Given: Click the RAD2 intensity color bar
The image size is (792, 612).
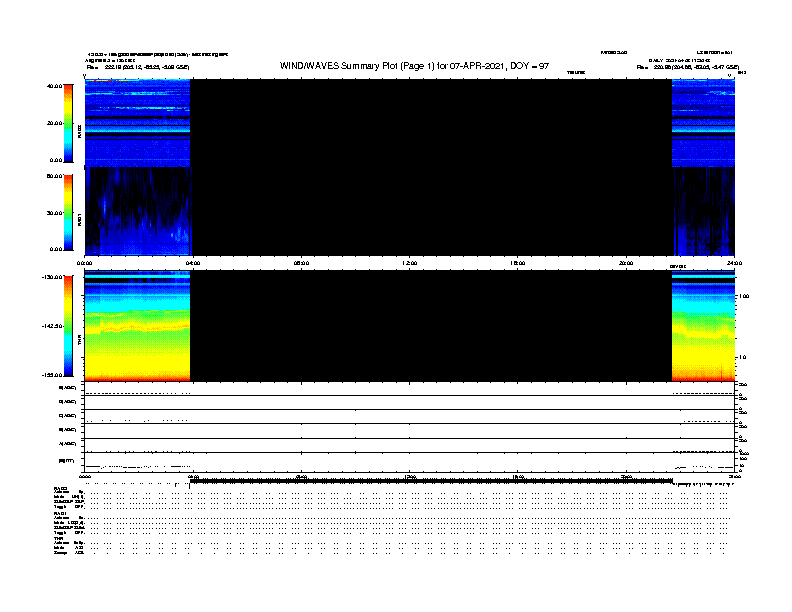Looking at the screenshot, I should (68, 123).
